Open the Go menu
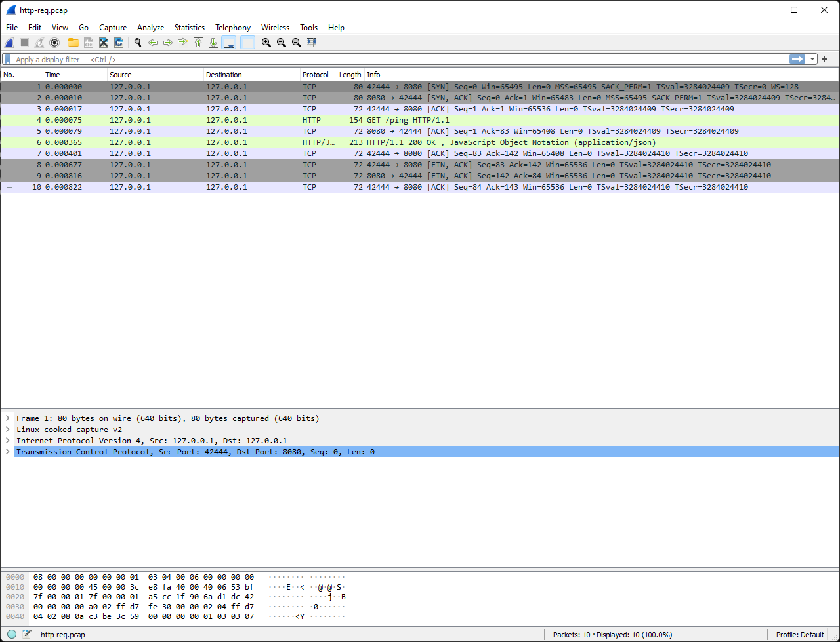The image size is (840, 642). click(83, 28)
